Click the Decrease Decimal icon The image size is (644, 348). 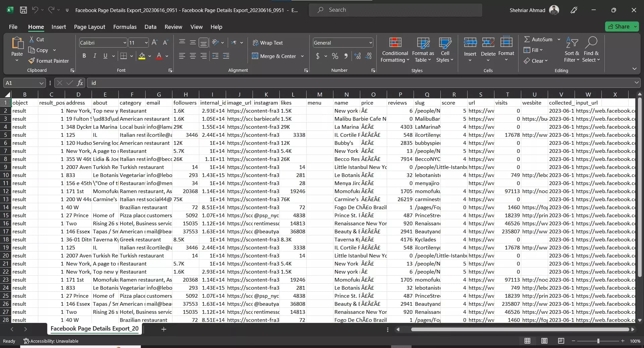[x=369, y=56]
